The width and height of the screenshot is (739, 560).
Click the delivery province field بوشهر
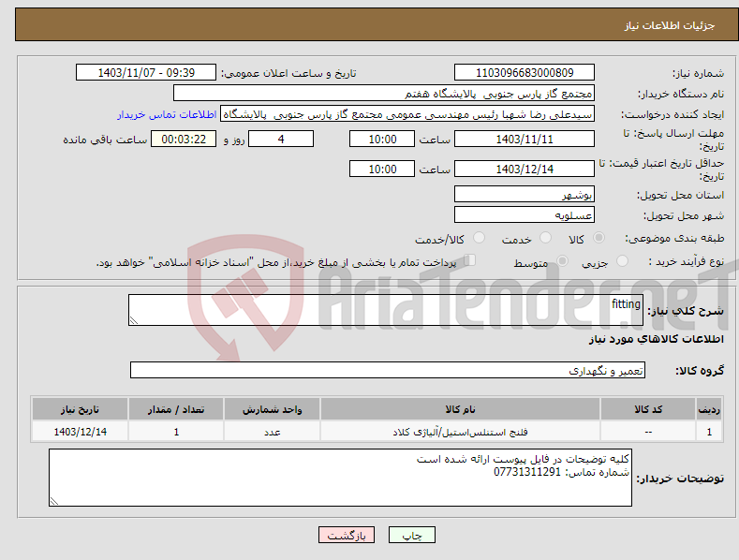(525, 194)
